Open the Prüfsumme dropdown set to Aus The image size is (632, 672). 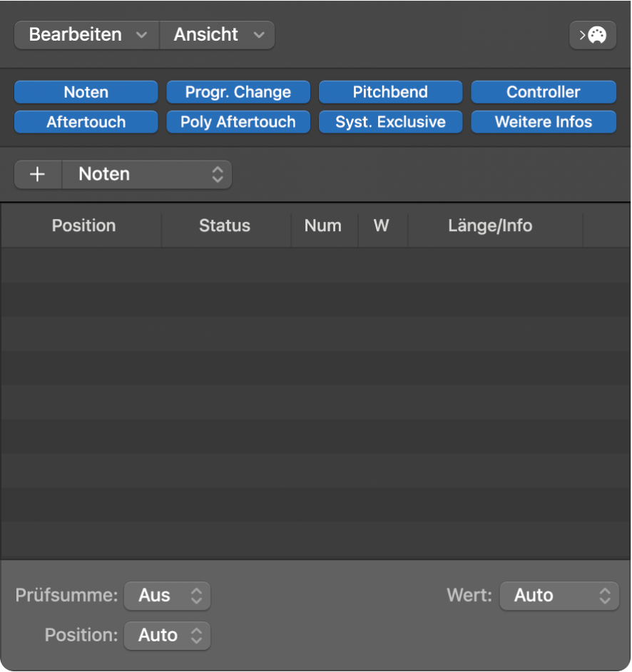(x=167, y=596)
